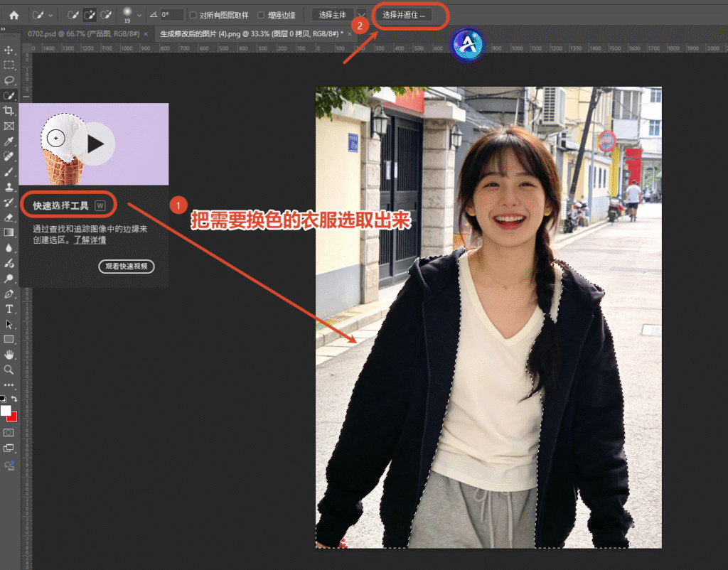Enable 增强边缘 checkbox
The image size is (728, 570).
point(261,16)
